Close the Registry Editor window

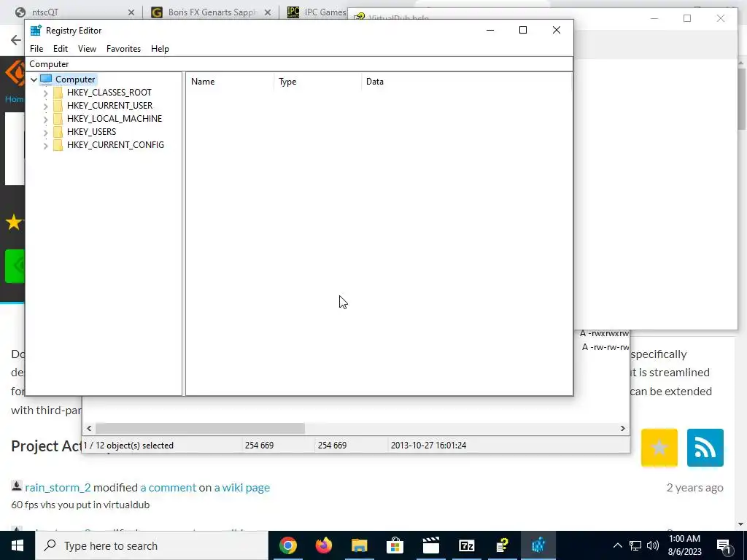557,30
